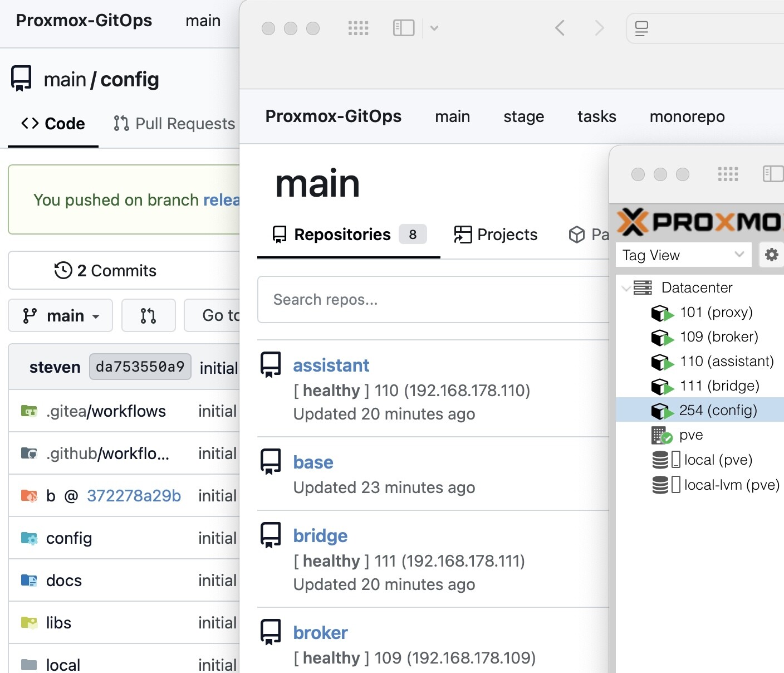Click the Safari forward arrow
This screenshot has width=784, height=673.
click(599, 28)
